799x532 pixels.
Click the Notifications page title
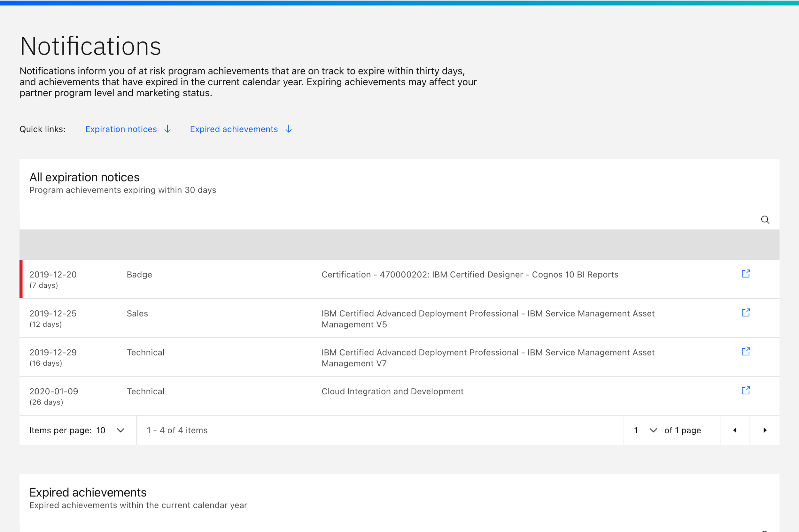(90, 46)
